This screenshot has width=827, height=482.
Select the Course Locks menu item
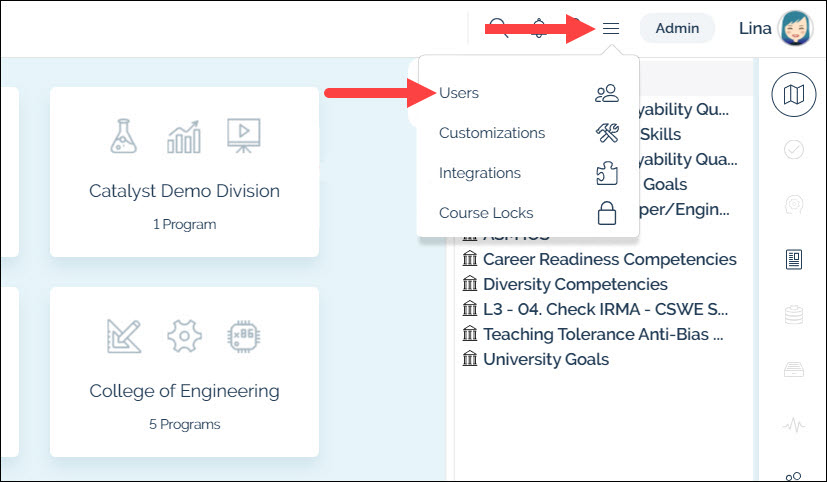coord(486,213)
